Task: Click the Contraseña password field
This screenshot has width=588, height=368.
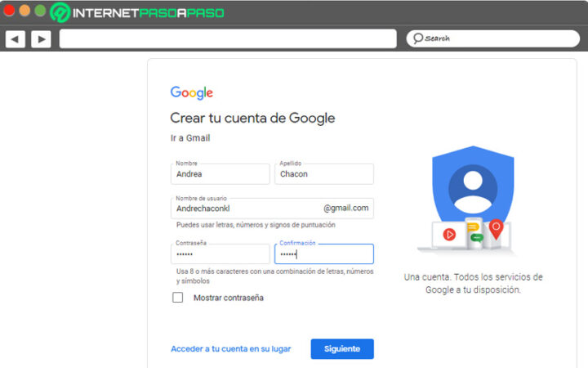Action: [220, 254]
